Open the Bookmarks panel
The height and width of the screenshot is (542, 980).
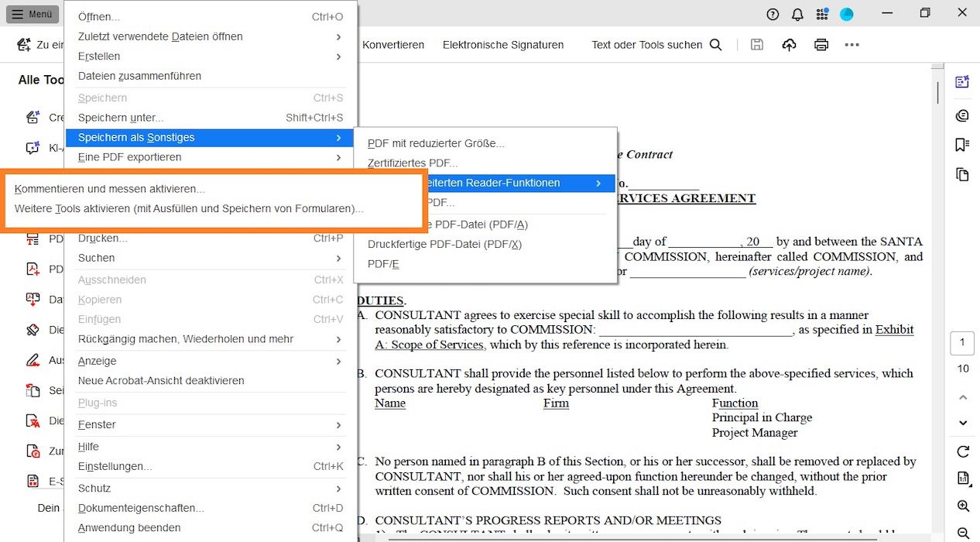(x=961, y=144)
